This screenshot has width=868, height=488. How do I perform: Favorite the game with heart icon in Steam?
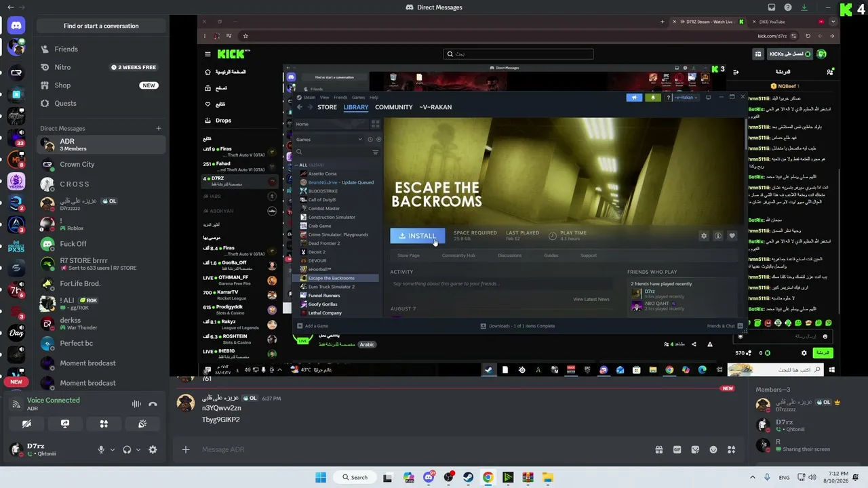tap(732, 236)
